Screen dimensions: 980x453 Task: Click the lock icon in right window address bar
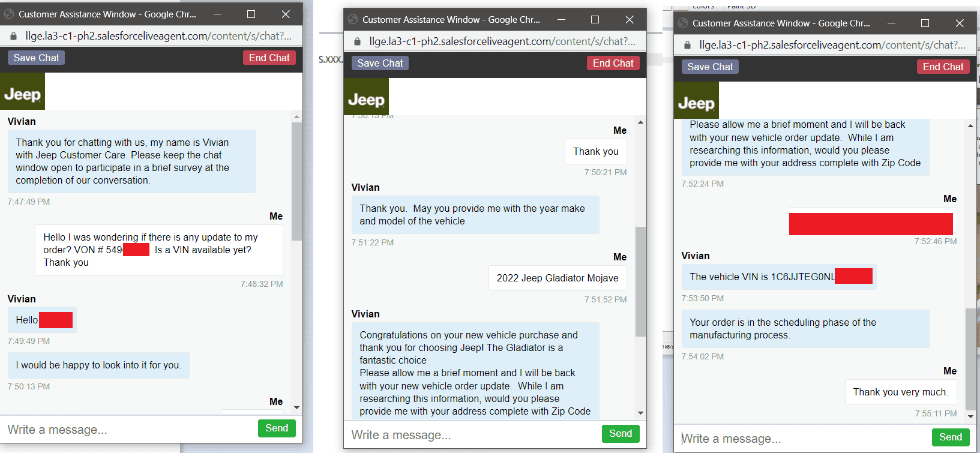click(x=687, y=45)
